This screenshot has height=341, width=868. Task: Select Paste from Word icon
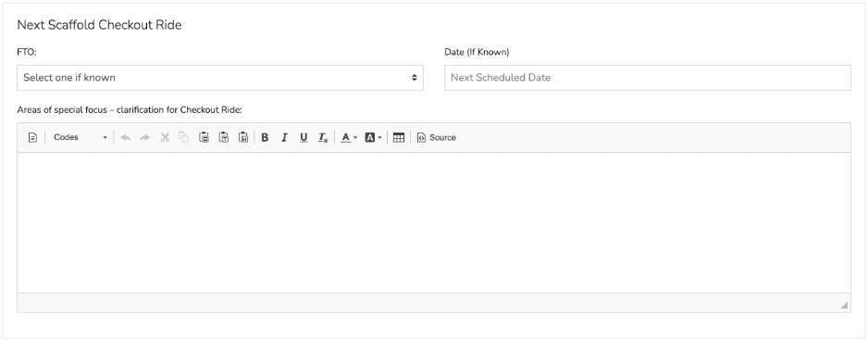coord(243,137)
